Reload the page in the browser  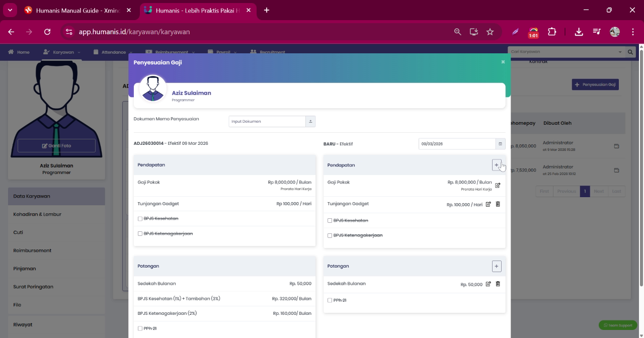click(x=47, y=32)
